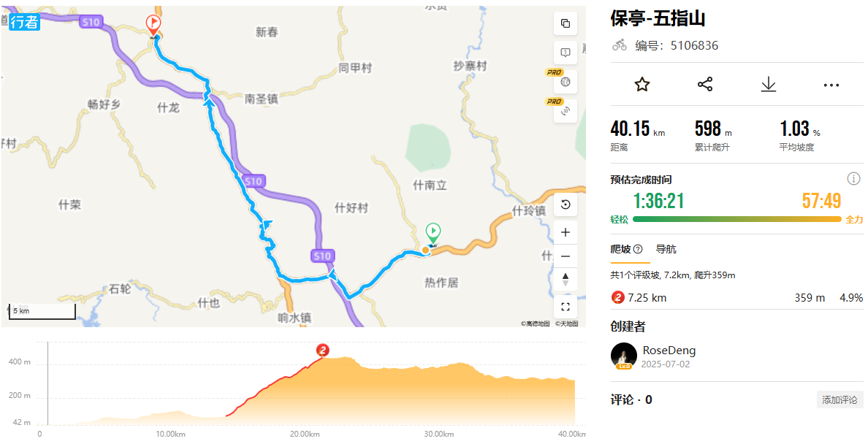Image resolution: width=868 pixels, height=444 pixels.
Task: Share this route via the share icon
Action: (704, 85)
